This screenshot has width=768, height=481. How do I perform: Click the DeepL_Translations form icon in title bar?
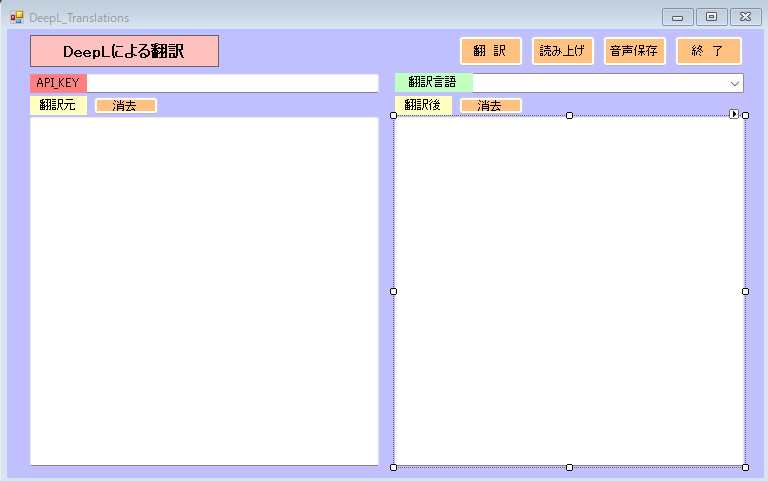click(17, 17)
